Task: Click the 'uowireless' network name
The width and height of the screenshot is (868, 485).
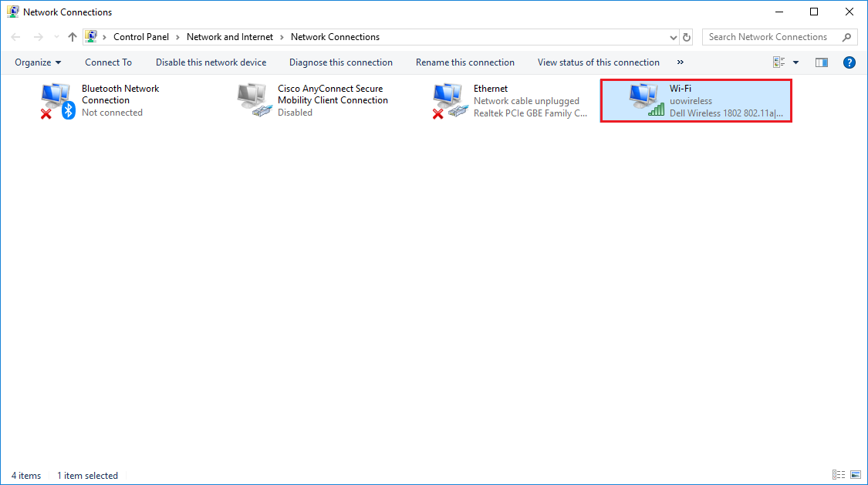Action: tap(691, 101)
